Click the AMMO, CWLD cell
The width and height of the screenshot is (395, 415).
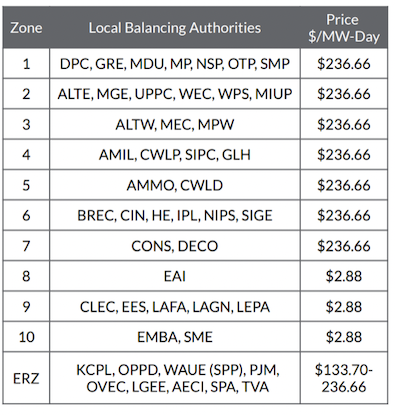click(x=175, y=185)
